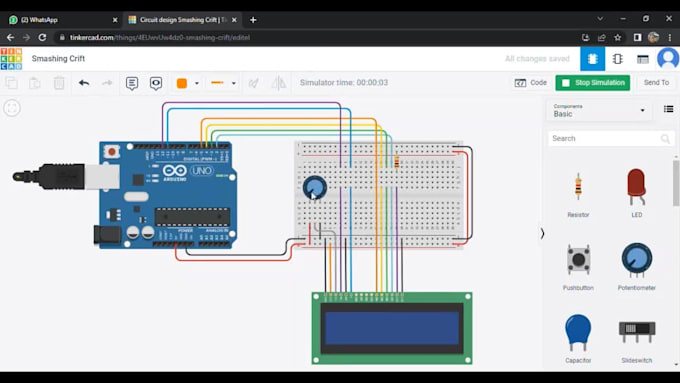Open Component list table view icon
Viewport: 680px width, 383px height.
click(x=643, y=59)
